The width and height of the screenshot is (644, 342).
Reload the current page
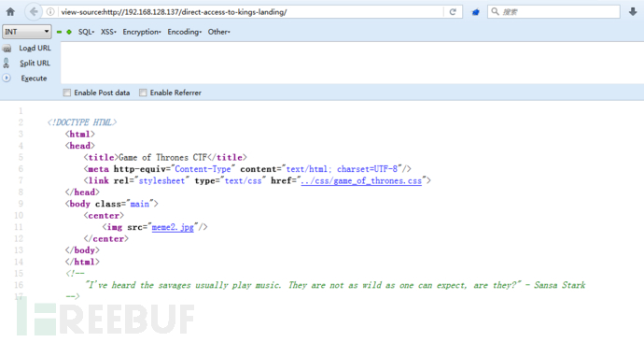(x=453, y=12)
